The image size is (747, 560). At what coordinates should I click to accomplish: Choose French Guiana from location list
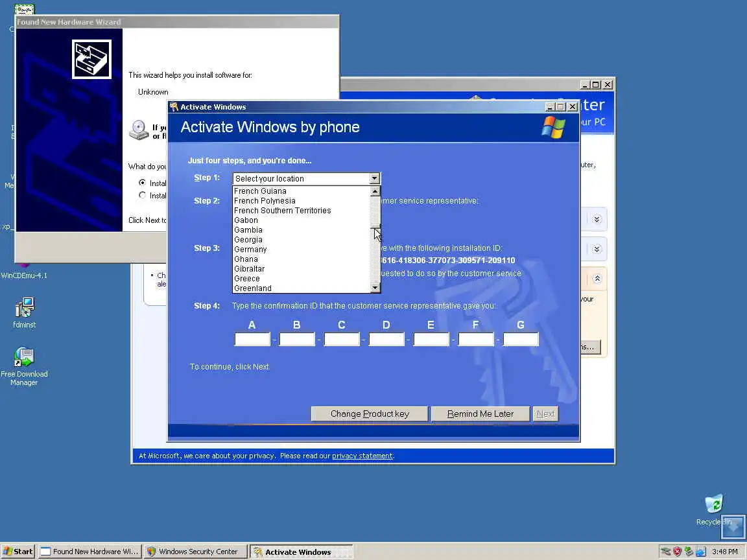coord(302,191)
